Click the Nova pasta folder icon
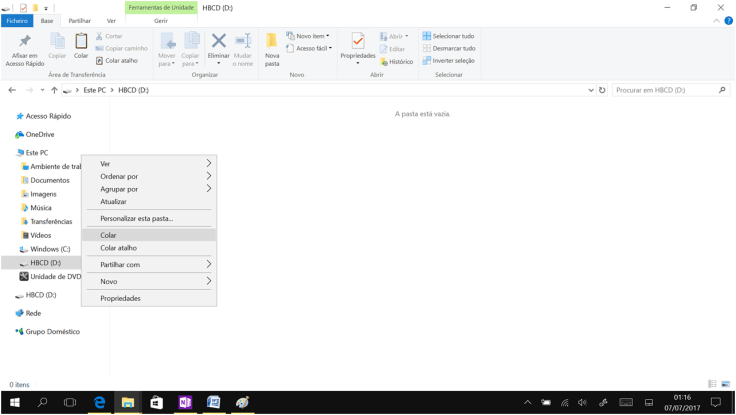736x415 pixels. [x=272, y=42]
